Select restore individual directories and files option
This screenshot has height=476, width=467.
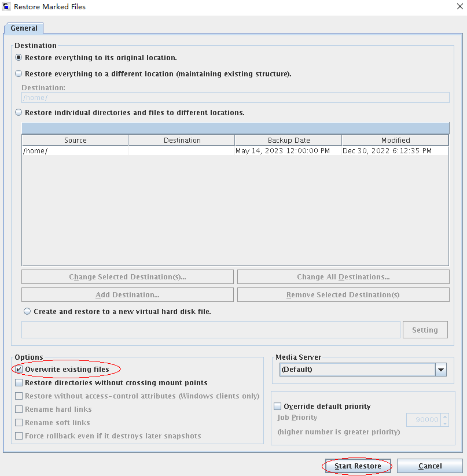coord(19,113)
